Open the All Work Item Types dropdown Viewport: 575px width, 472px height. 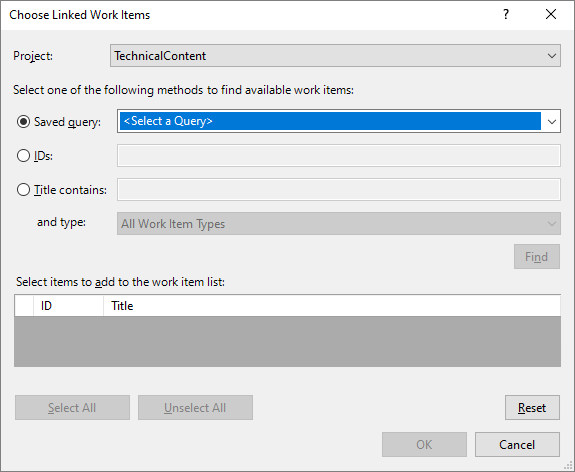pos(339,224)
